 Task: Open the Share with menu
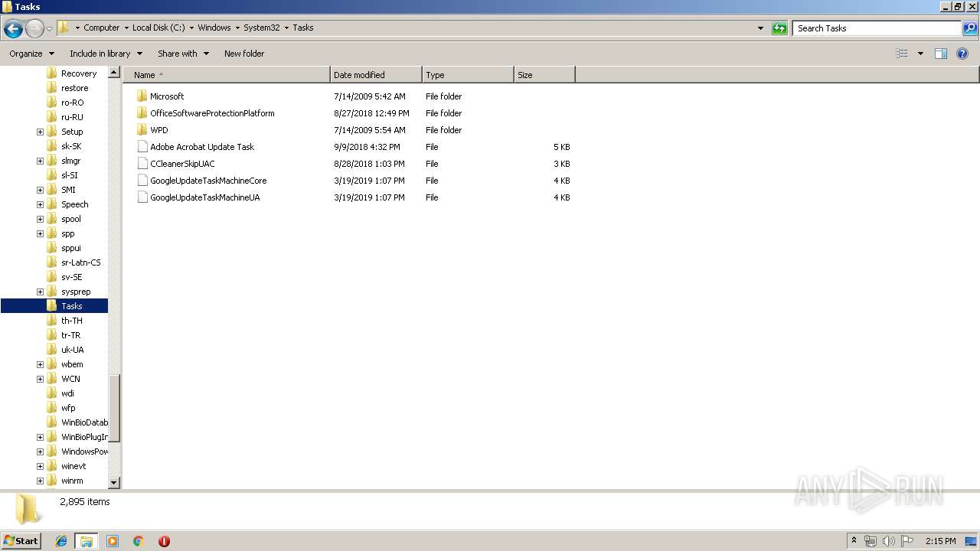(x=183, y=54)
